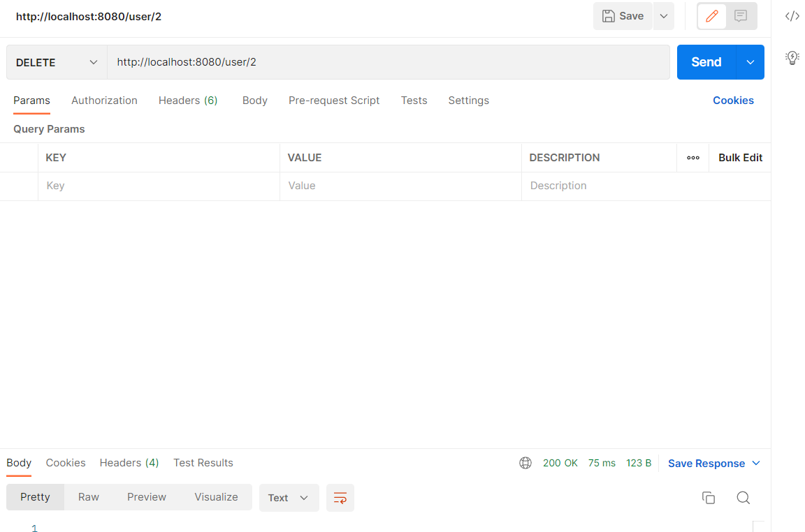Go to the Tests tab
The width and height of the screenshot is (805, 532).
tap(414, 101)
